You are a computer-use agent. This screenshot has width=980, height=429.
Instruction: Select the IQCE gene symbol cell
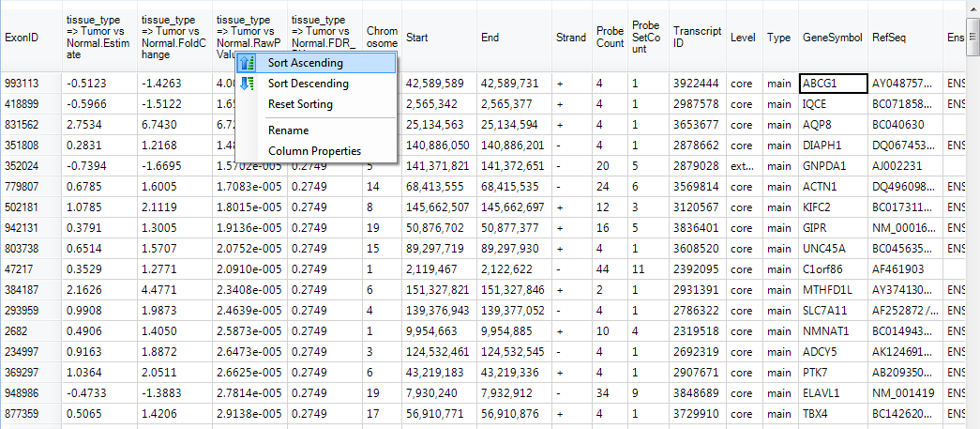click(x=833, y=104)
